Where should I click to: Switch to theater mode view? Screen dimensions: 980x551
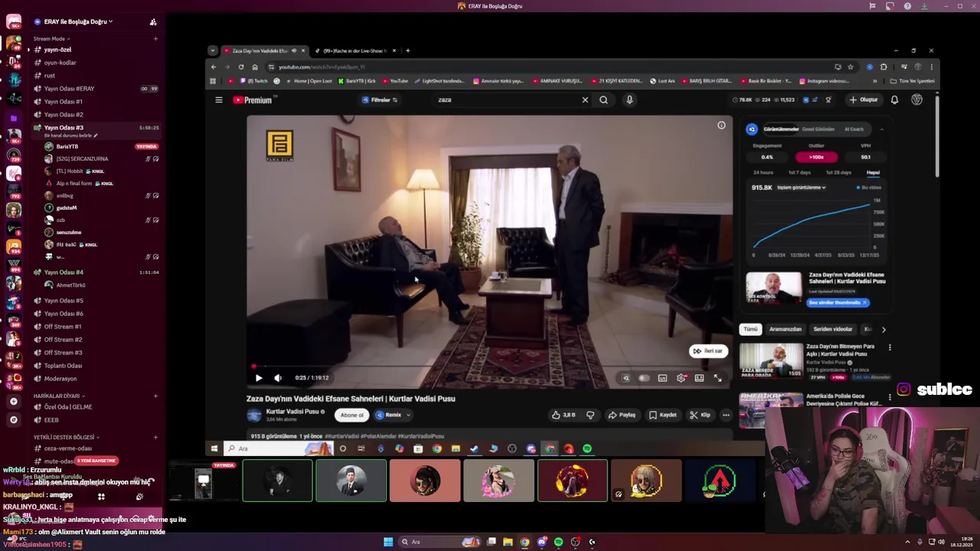(699, 378)
